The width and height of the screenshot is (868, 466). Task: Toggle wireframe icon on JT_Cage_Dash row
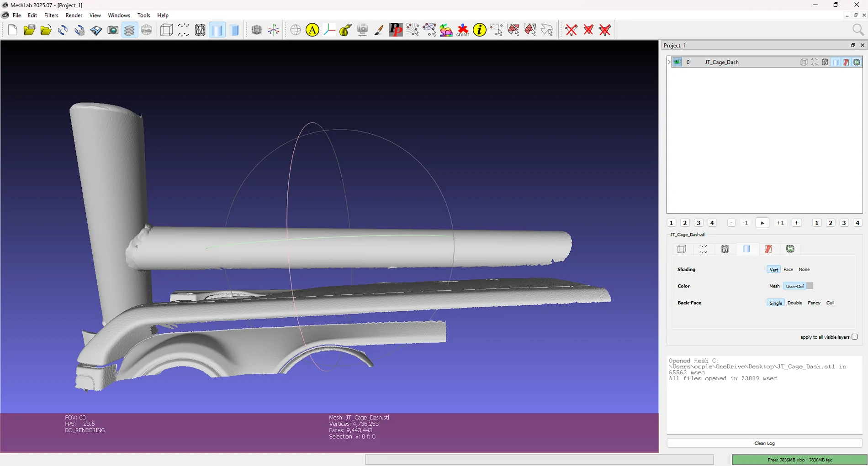(x=825, y=62)
